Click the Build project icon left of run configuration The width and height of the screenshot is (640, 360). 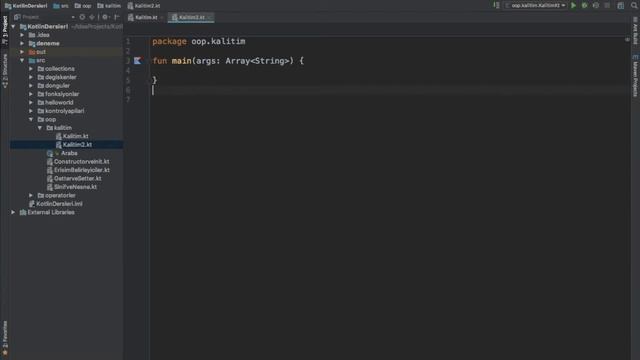pyautogui.click(x=496, y=6)
